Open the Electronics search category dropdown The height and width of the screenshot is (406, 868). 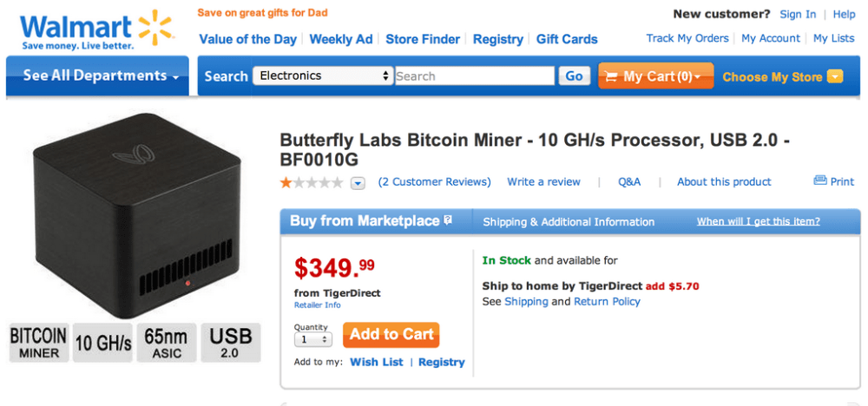pos(324,76)
